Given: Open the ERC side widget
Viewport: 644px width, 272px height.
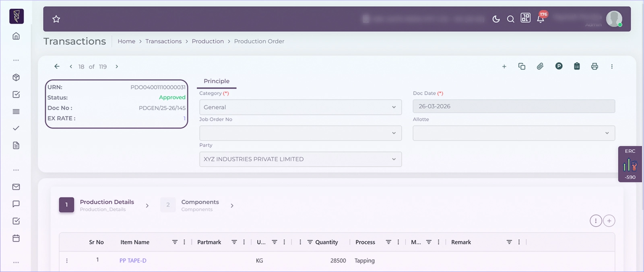Looking at the screenshot, I should 630,164.
